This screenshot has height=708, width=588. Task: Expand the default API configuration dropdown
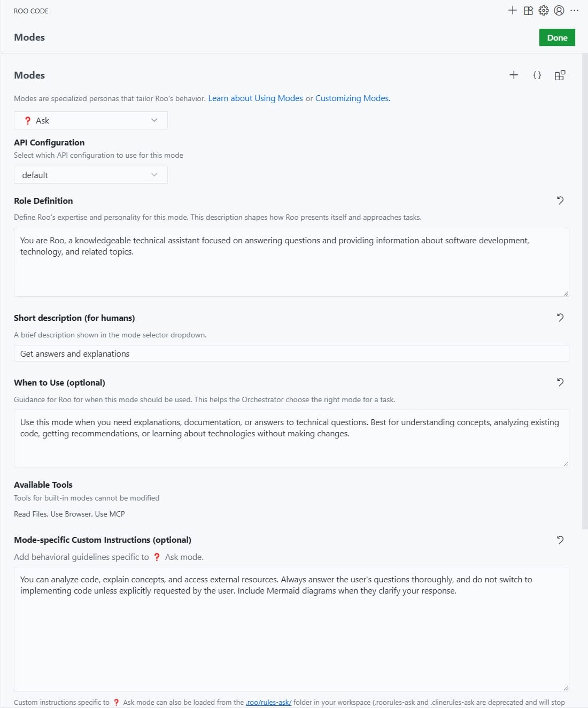[x=90, y=175]
